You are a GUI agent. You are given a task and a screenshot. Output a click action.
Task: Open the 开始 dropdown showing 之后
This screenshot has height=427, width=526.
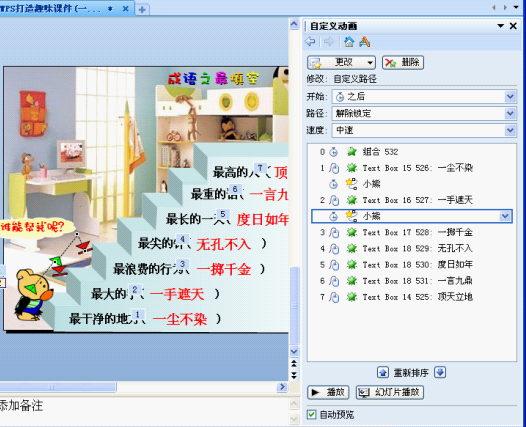click(x=424, y=97)
